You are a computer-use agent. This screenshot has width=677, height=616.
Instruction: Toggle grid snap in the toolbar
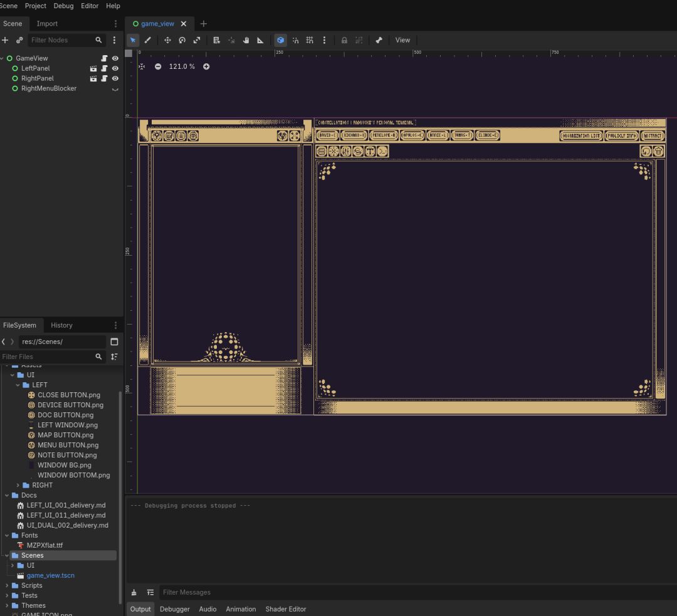click(x=310, y=40)
